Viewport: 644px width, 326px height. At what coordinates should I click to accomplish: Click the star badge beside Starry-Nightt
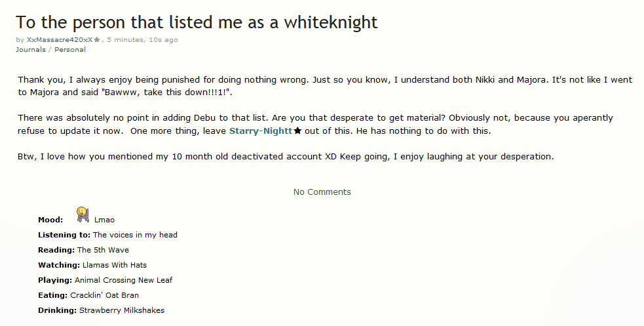tap(297, 131)
